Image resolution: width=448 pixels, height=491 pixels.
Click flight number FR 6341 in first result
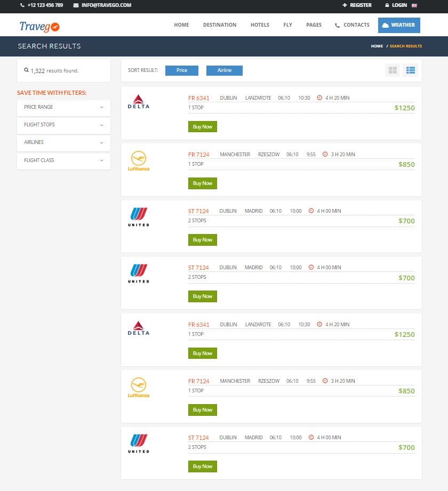pyautogui.click(x=198, y=98)
